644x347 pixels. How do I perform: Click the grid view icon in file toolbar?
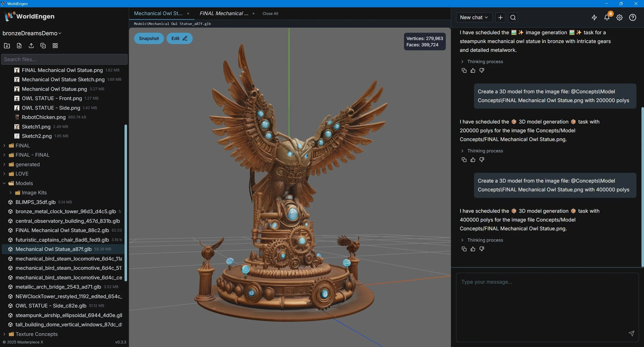(x=55, y=46)
